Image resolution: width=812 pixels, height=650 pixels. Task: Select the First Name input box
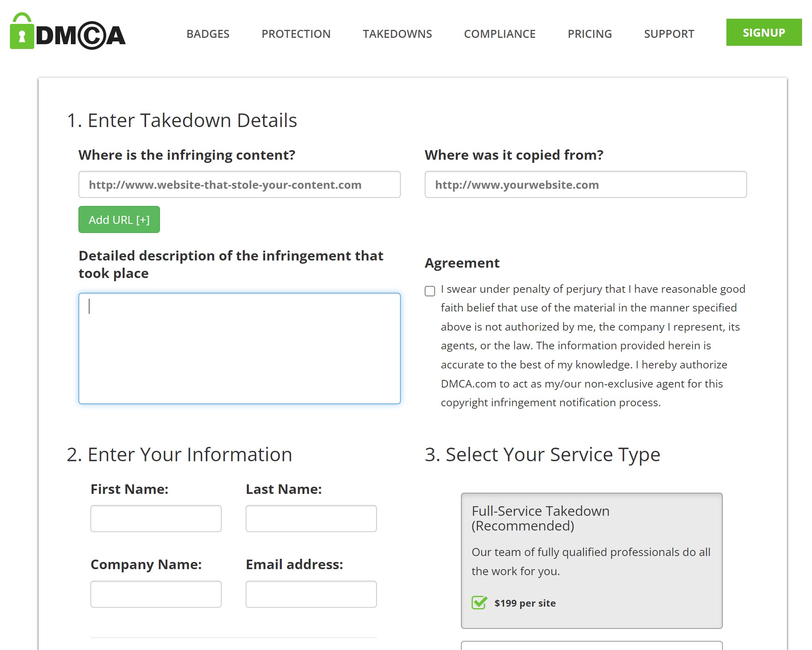click(x=156, y=518)
